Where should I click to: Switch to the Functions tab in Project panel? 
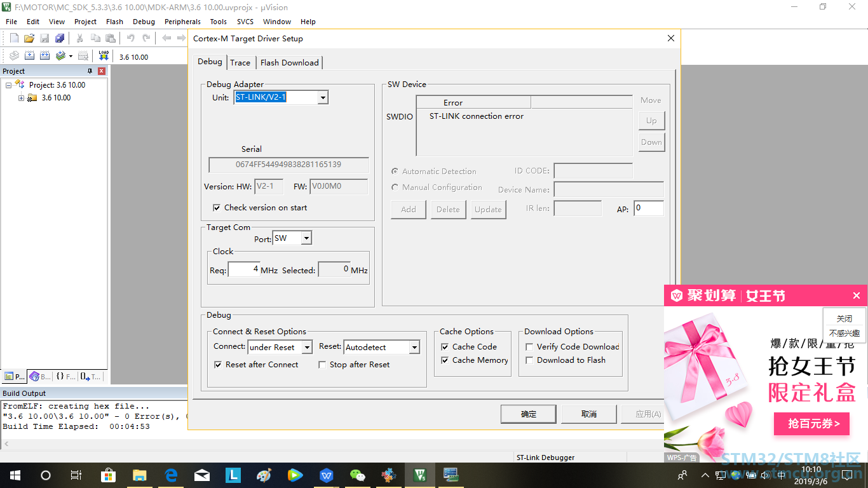coord(65,377)
